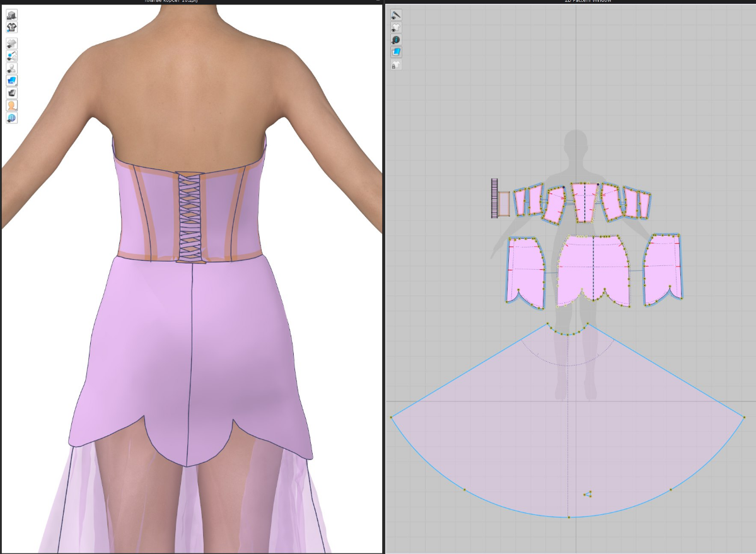Click the corset lacing on the 3D garment

(190, 214)
